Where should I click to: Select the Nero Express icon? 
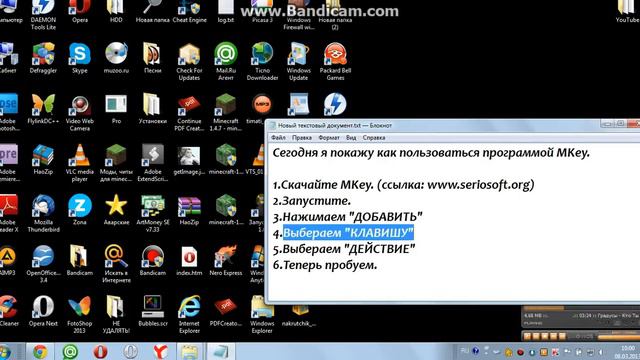tap(226, 260)
